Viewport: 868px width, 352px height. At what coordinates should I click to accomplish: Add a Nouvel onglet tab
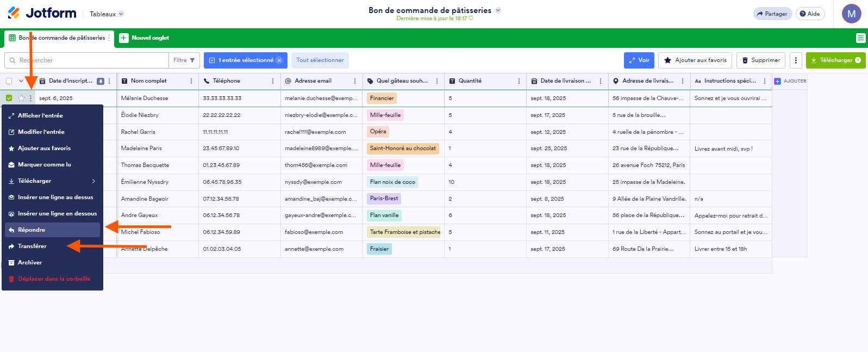point(144,38)
